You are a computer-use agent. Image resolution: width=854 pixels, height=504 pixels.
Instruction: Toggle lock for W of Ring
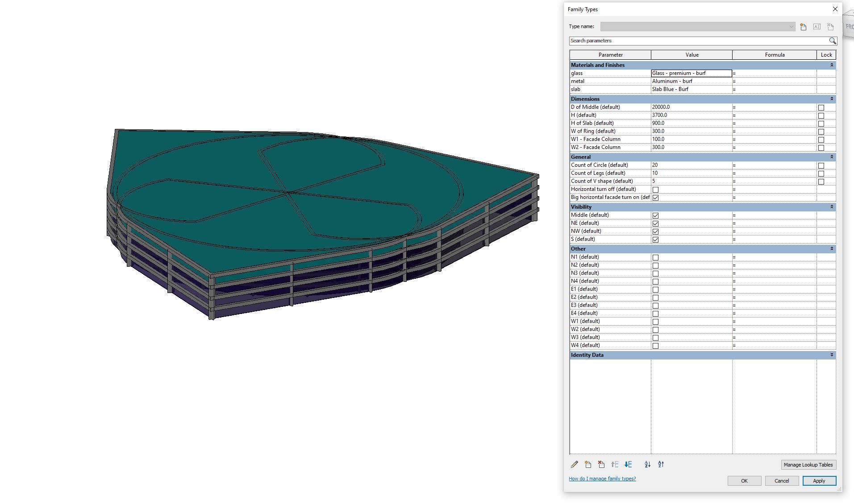coord(821,132)
